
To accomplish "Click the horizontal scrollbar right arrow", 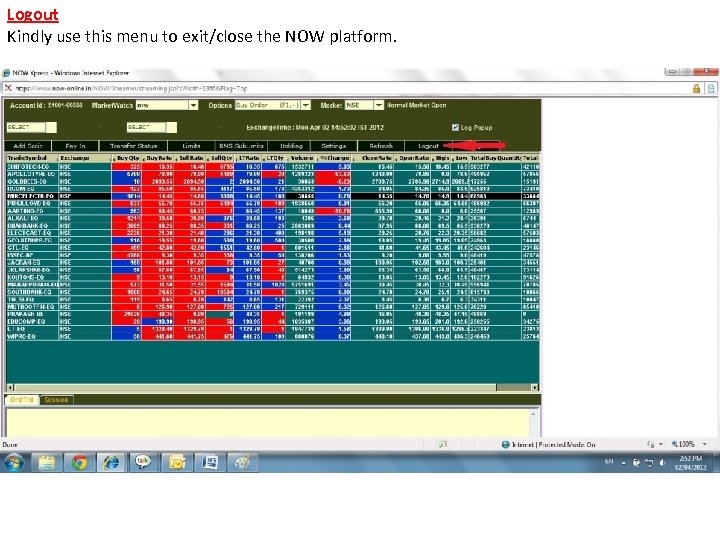I will click(535, 387).
